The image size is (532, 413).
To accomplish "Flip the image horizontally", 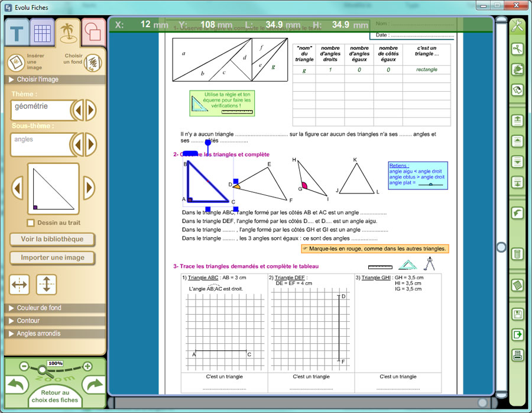I will [19, 285].
